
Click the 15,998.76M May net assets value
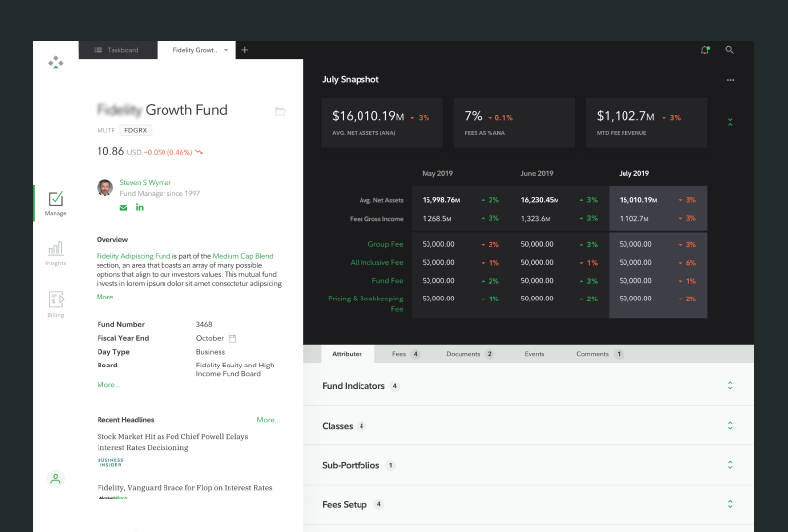click(x=440, y=200)
